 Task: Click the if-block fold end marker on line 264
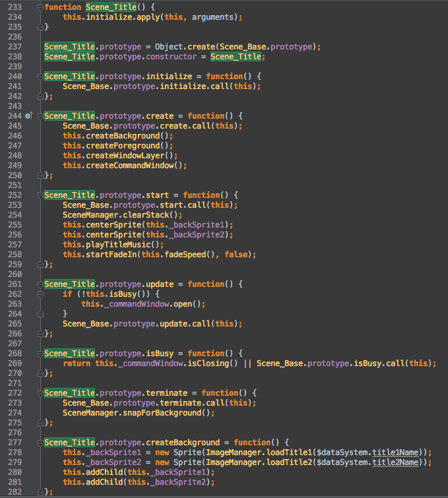(40, 314)
